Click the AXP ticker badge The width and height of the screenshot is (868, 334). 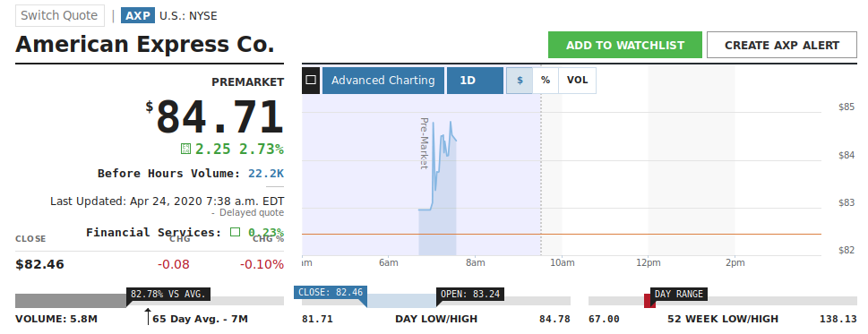click(138, 15)
